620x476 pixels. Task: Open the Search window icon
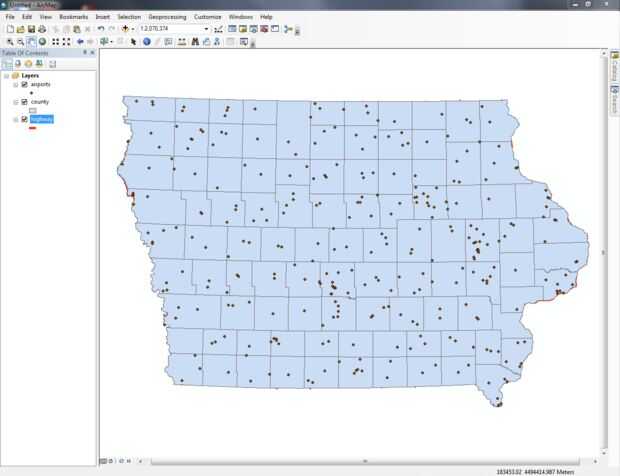253,29
